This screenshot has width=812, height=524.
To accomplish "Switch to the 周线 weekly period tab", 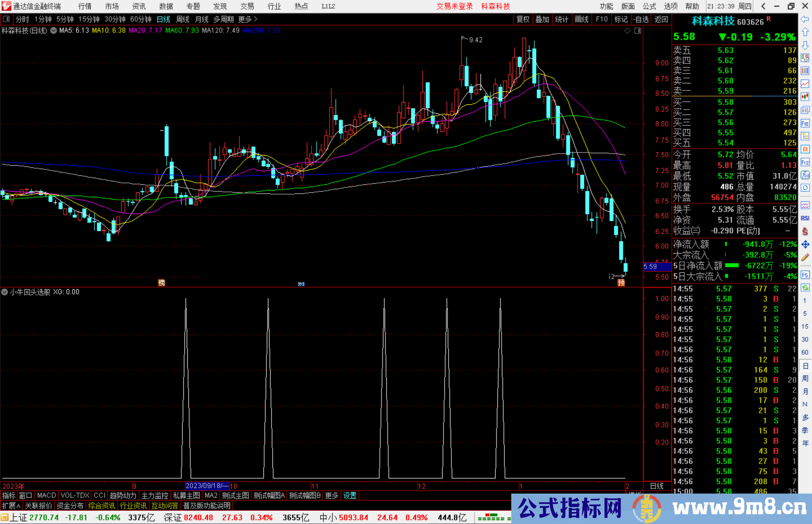I will coord(183,19).
